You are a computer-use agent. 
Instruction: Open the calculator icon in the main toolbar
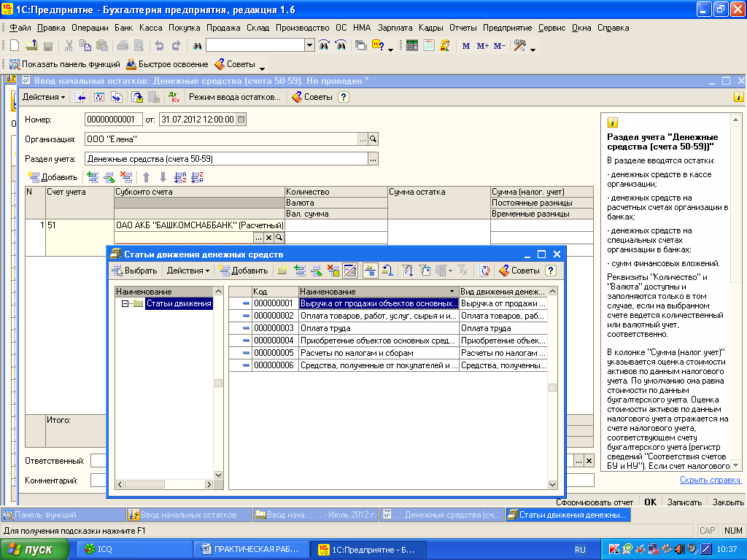click(x=412, y=46)
